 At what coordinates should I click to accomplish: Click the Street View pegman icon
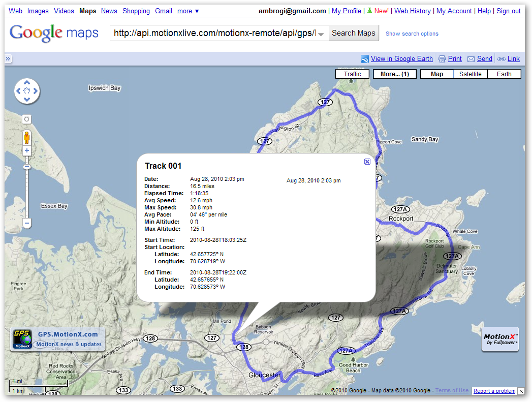pyautogui.click(x=27, y=138)
